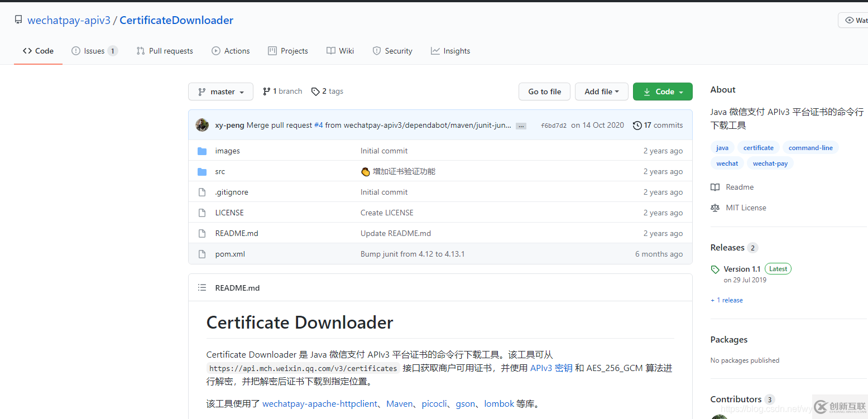Click the images folder icon
This screenshot has height=419, width=868.
(202, 151)
